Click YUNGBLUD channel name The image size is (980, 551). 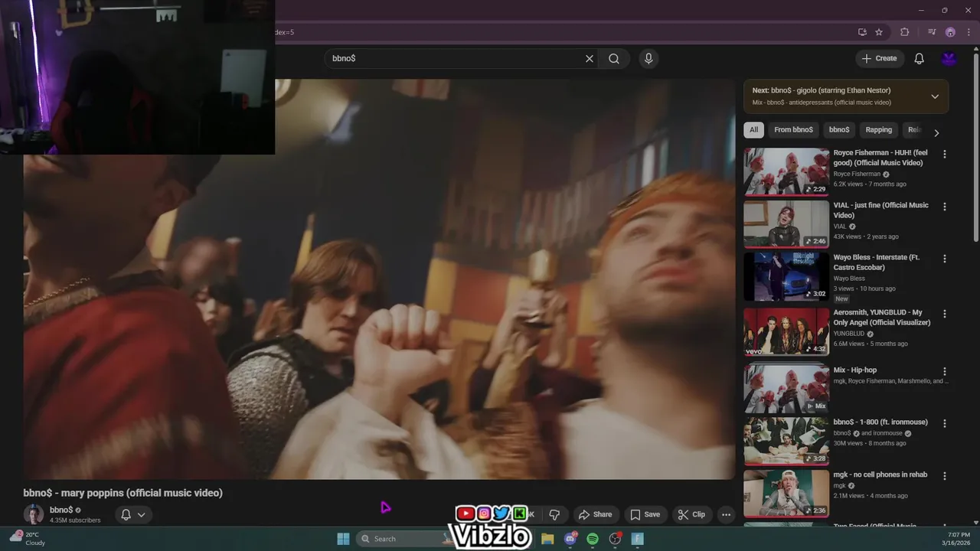(849, 334)
